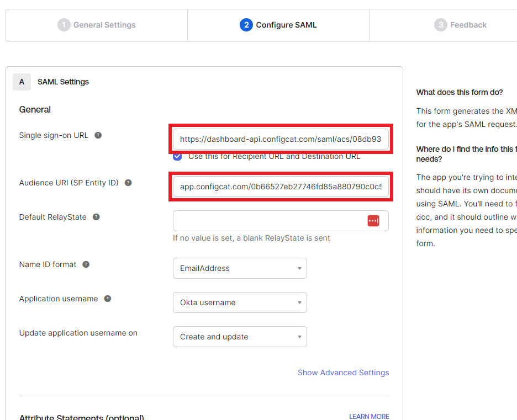Click the "A" badge beside SAML Settings

click(22, 82)
